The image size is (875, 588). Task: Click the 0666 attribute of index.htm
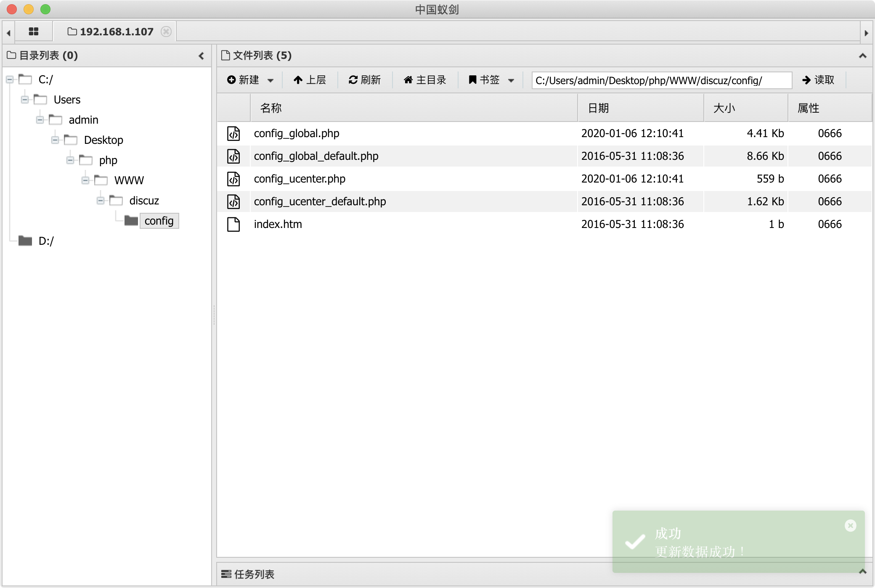point(830,224)
